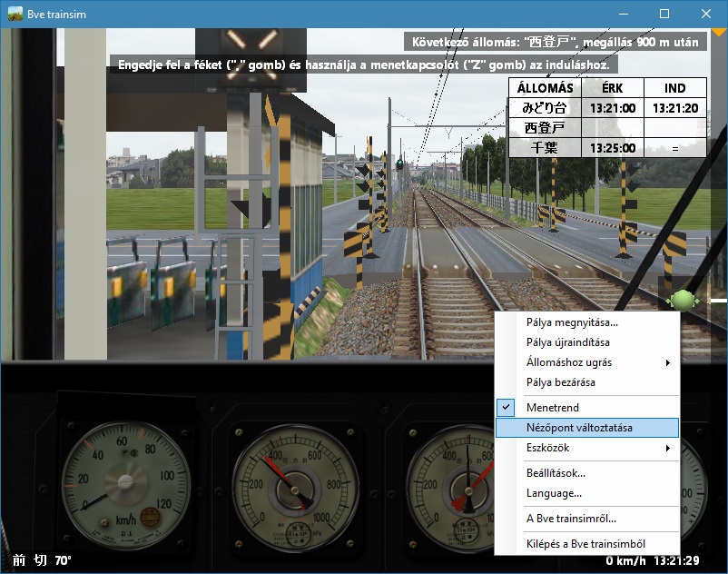Image resolution: width=728 pixels, height=574 pixels.
Task: Open the Language... menu entry
Action: coord(554,493)
